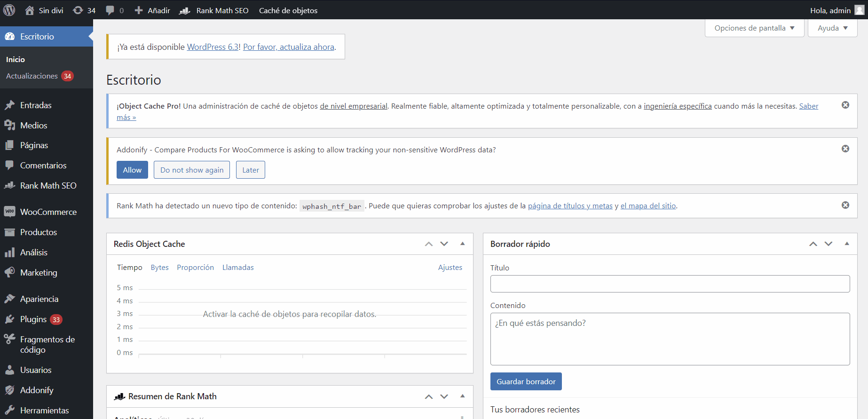This screenshot has width=868, height=419.
Task: Dismiss the Object Cache Pro notice
Action: pyautogui.click(x=845, y=105)
